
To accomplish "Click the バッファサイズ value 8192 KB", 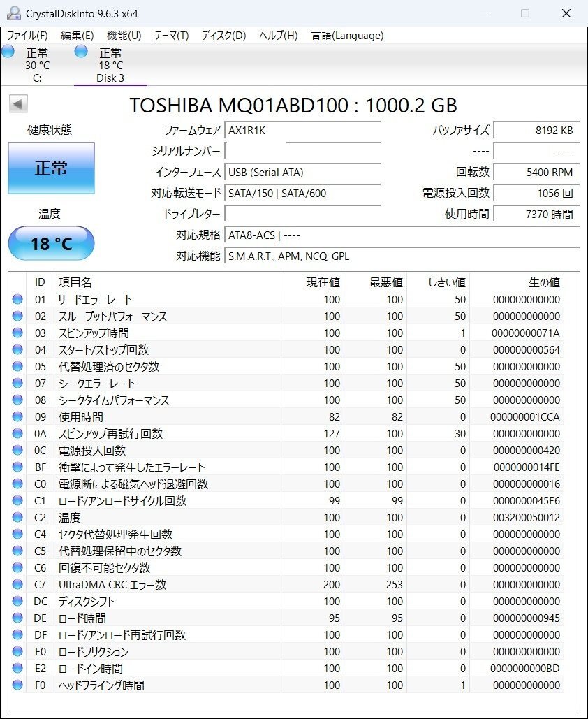I will [536, 130].
